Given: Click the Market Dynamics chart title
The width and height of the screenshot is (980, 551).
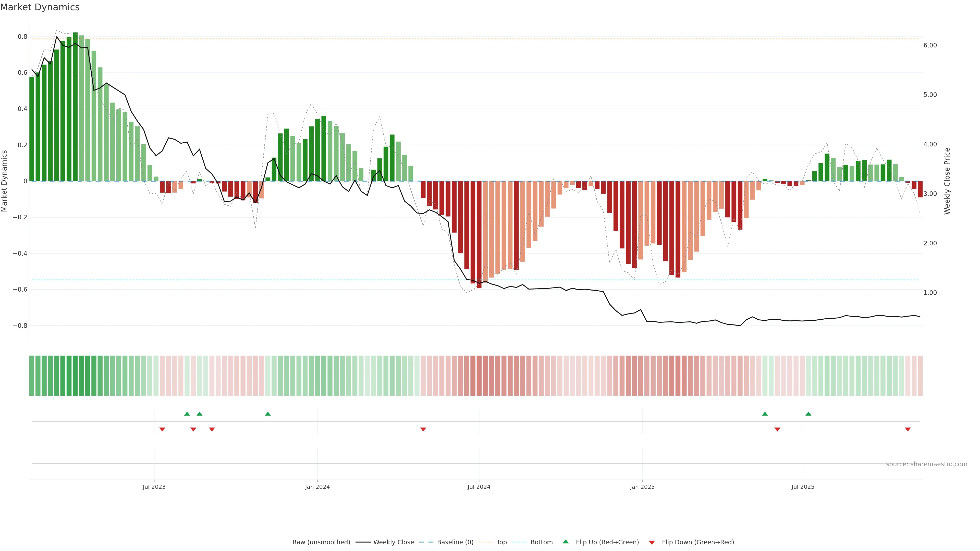Looking at the screenshot, I should (x=40, y=7).
